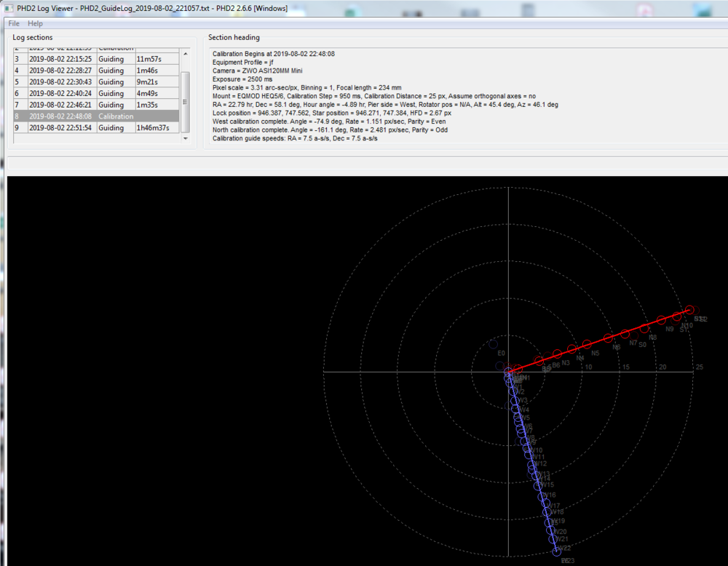
Task: Click the last red north calibration circle
Action: pyautogui.click(x=690, y=309)
